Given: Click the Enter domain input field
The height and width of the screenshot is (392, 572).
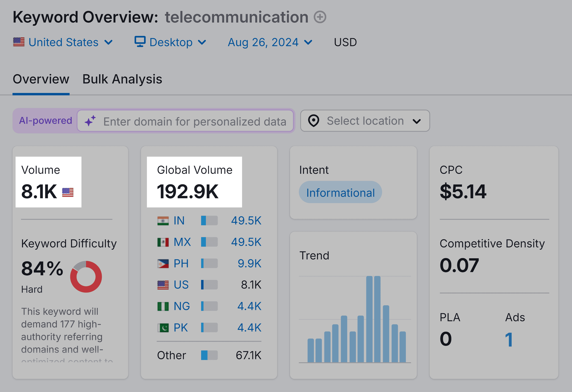Looking at the screenshot, I should pyautogui.click(x=195, y=121).
